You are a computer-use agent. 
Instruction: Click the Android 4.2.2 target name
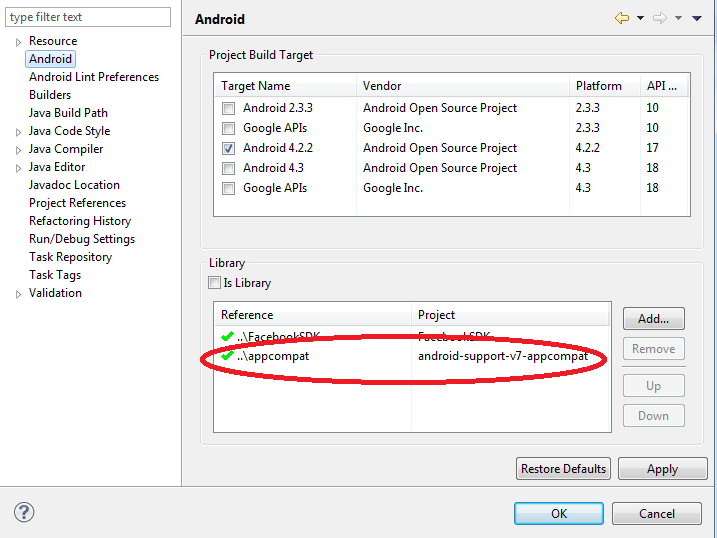click(278, 148)
